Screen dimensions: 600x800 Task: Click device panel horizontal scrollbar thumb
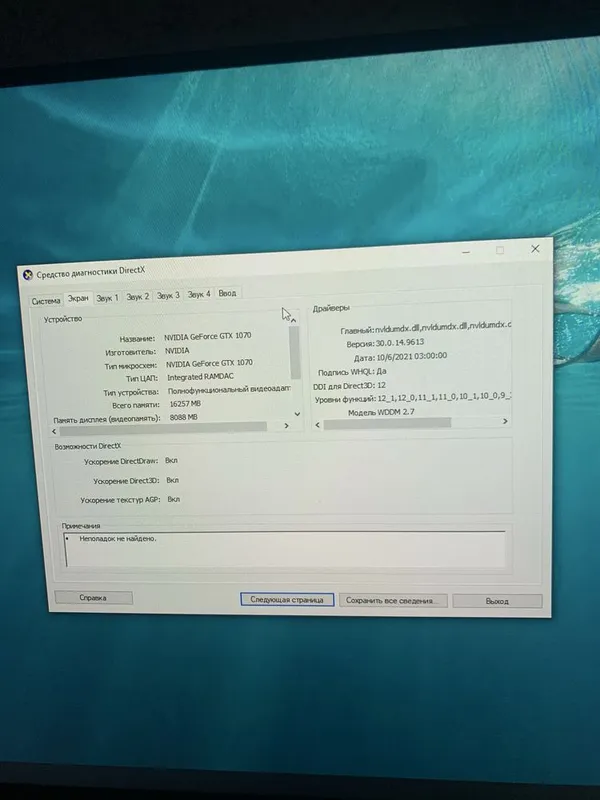click(163, 429)
